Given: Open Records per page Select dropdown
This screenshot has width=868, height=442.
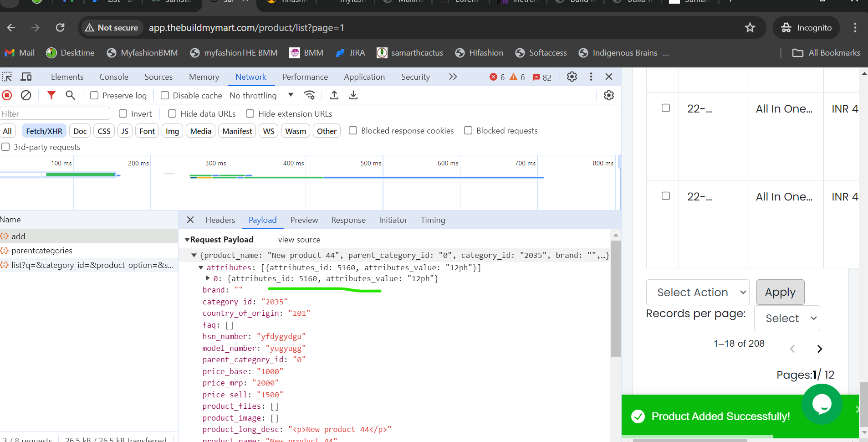Looking at the screenshot, I should click(787, 319).
